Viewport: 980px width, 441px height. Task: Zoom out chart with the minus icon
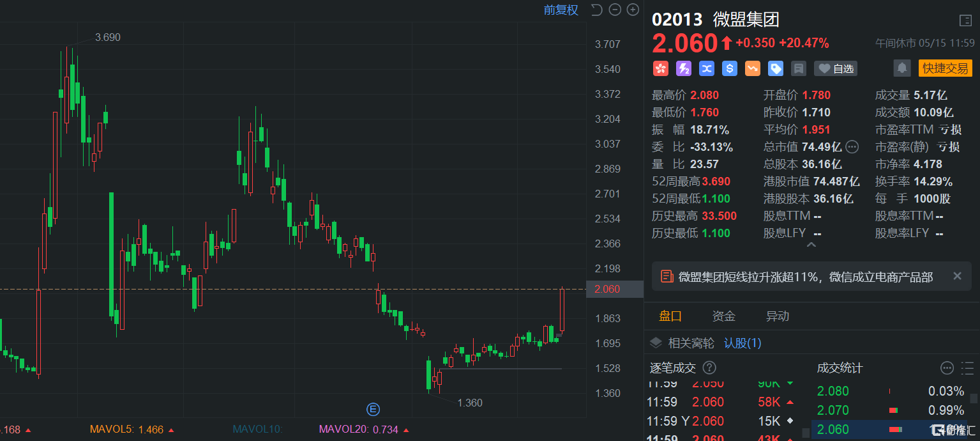615,10
